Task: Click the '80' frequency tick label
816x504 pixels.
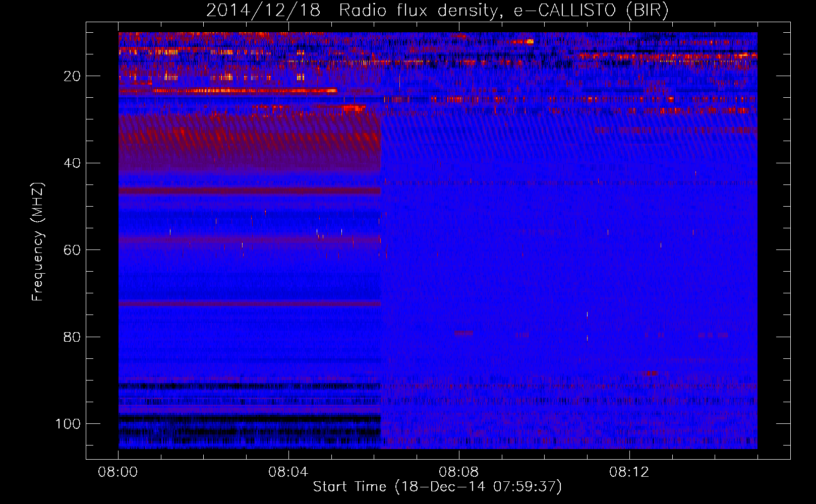Action: 72,337
